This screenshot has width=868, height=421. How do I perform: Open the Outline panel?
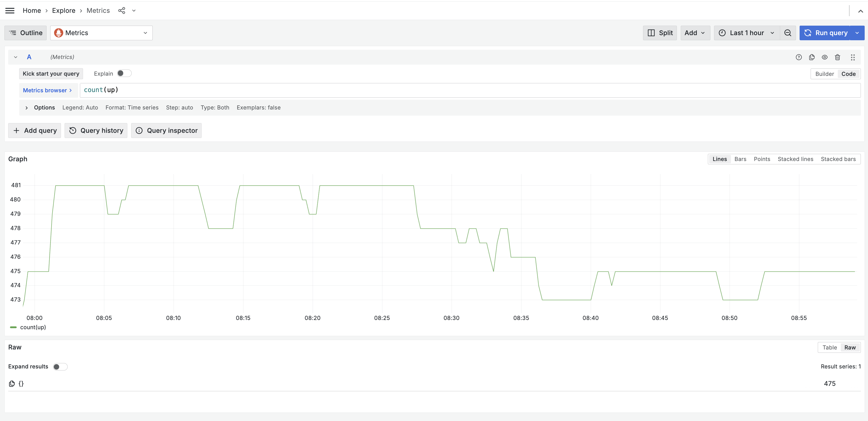[26, 33]
